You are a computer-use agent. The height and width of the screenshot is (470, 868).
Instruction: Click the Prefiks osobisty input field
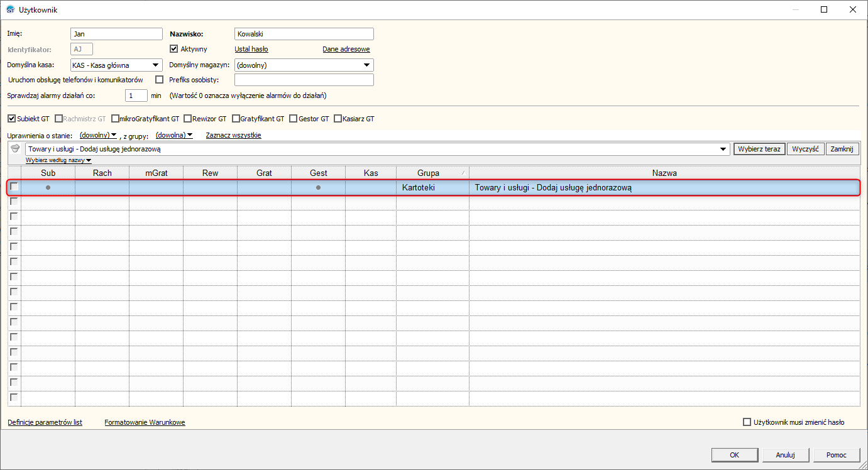[304, 80]
